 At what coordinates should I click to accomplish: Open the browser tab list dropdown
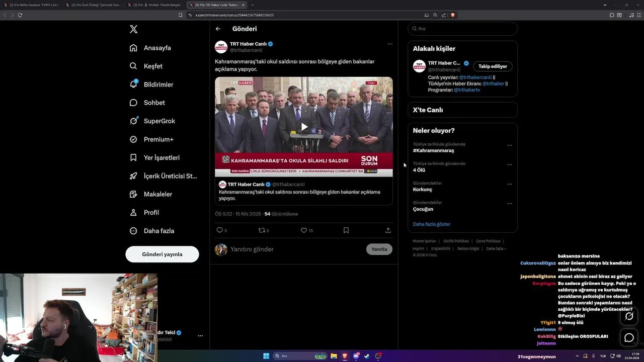coord(605,5)
